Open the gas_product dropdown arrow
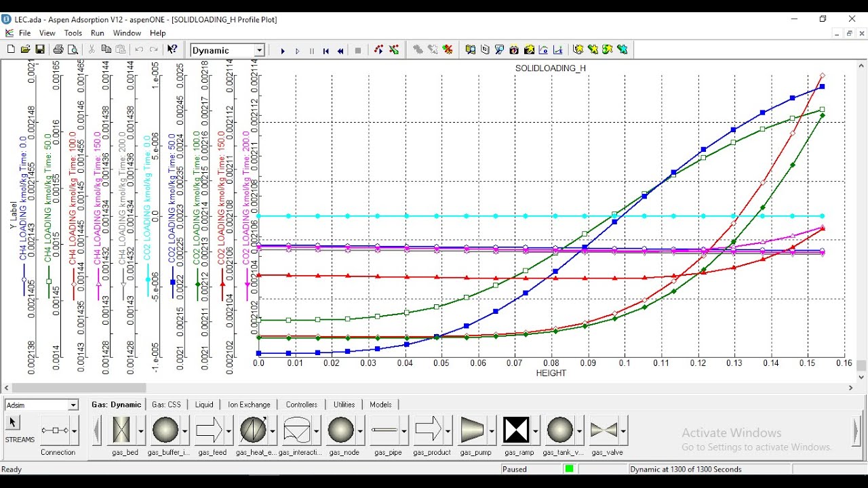This screenshot has height=488, width=868. pyautogui.click(x=448, y=430)
